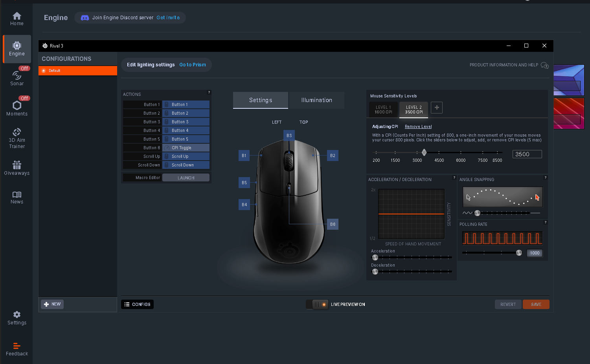Click the red background thumbnail behind window
This screenshot has width=590, height=364.
[569, 113]
